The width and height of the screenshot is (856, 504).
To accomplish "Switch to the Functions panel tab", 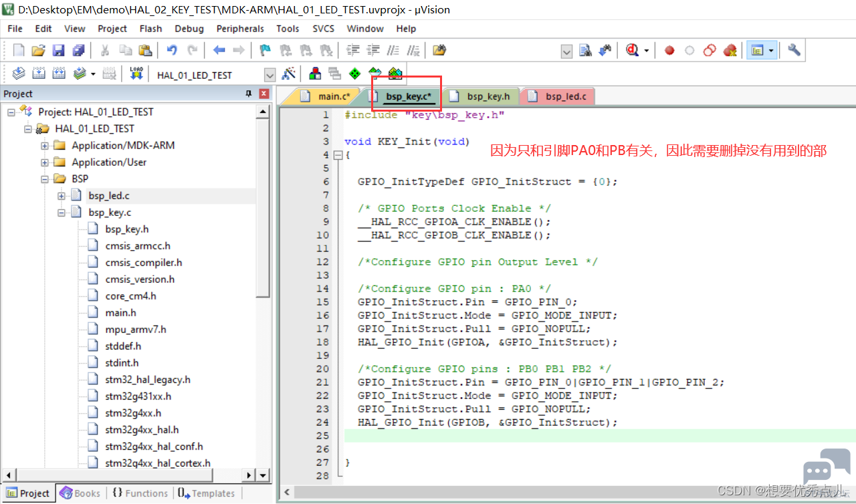I will pos(140,493).
